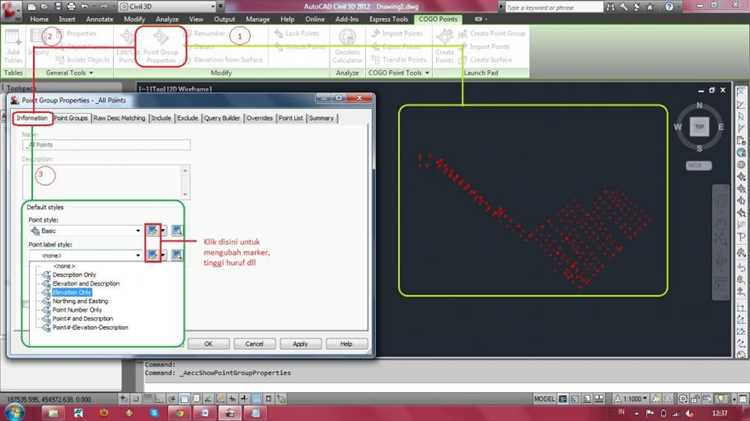Click in the Description text box
This screenshot has height=421, width=750.
(x=106, y=181)
